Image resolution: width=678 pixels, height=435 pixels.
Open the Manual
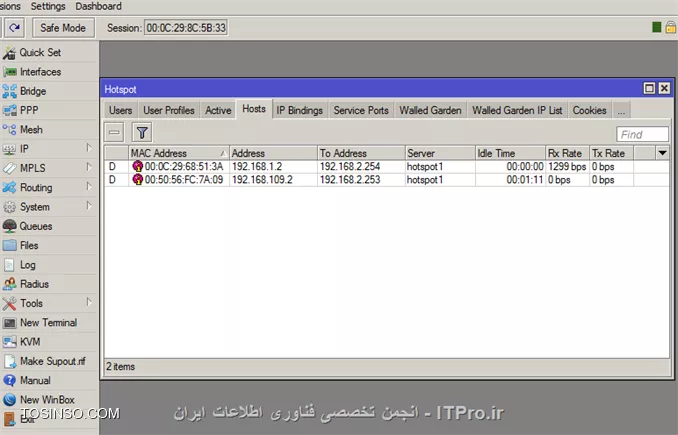coord(35,381)
